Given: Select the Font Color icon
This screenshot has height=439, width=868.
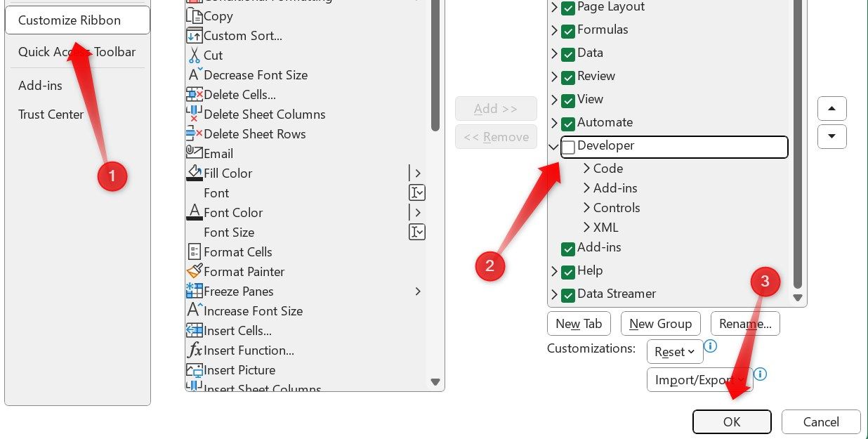Looking at the screenshot, I should [x=194, y=212].
